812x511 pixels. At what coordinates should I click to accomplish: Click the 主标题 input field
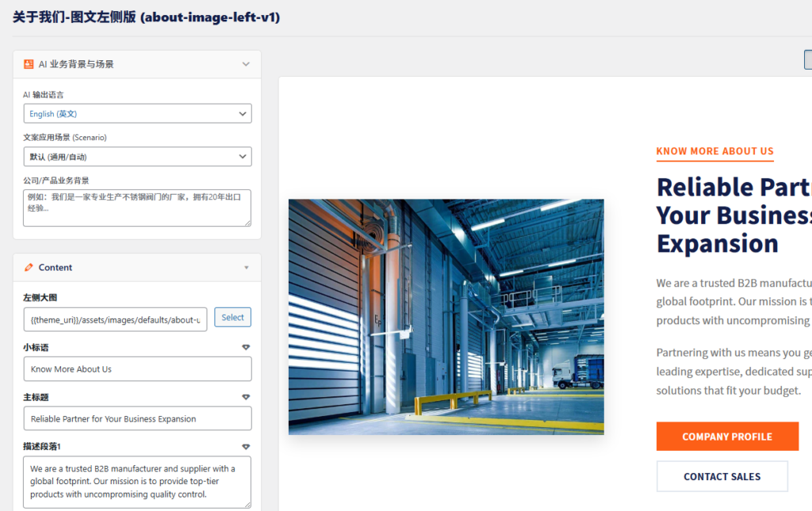[137, 418]
